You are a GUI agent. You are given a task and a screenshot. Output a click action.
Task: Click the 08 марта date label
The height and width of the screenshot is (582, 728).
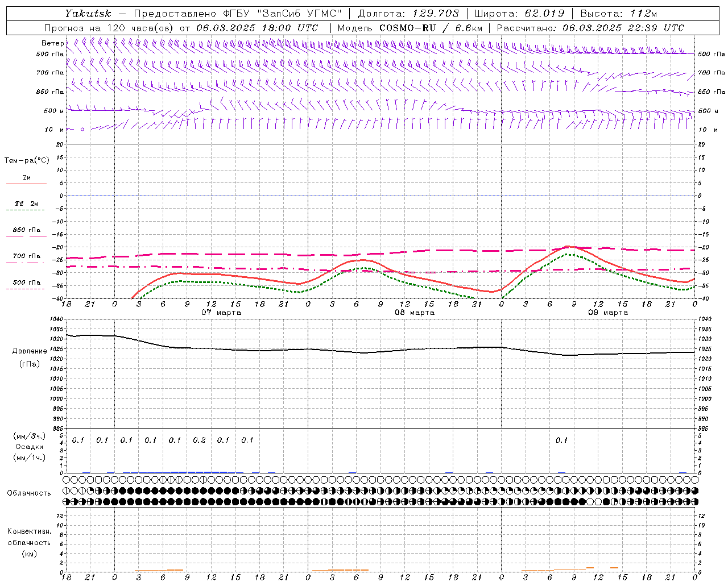pyautogui.click(x=415, y=313)
